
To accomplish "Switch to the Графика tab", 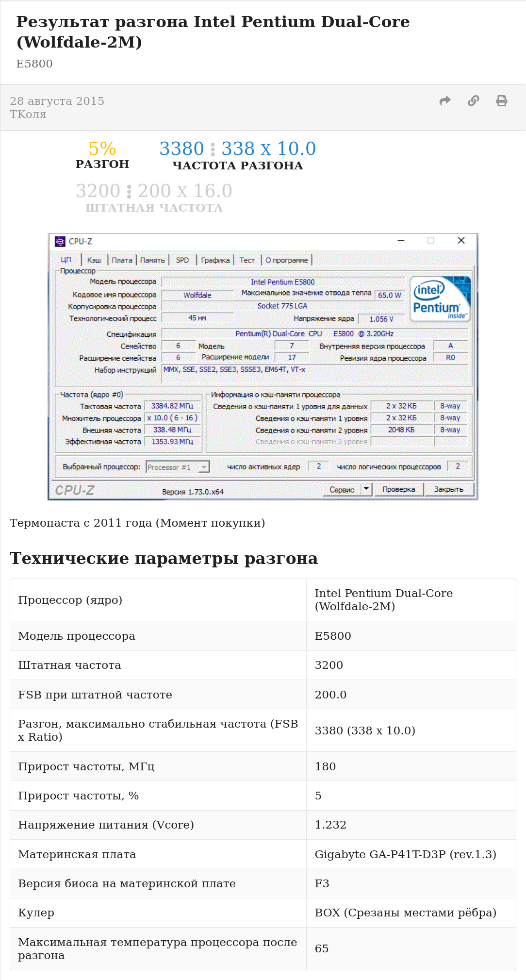I will click(215, 260).
